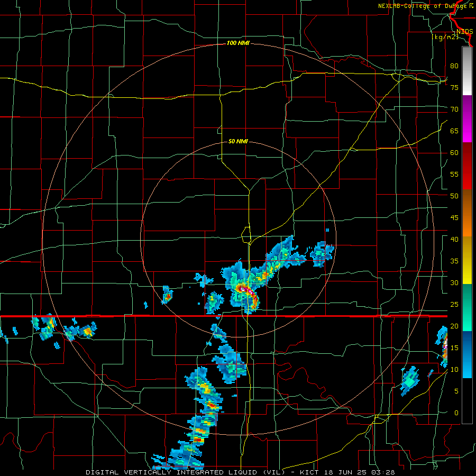Click the 50 NMI range ring label

pos(238,141)
